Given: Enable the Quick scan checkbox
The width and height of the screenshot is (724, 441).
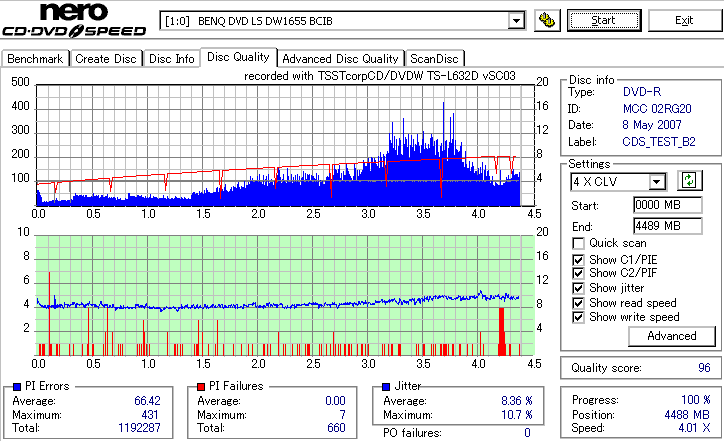Looking at the screenshot, I should [x=578, y=243].
